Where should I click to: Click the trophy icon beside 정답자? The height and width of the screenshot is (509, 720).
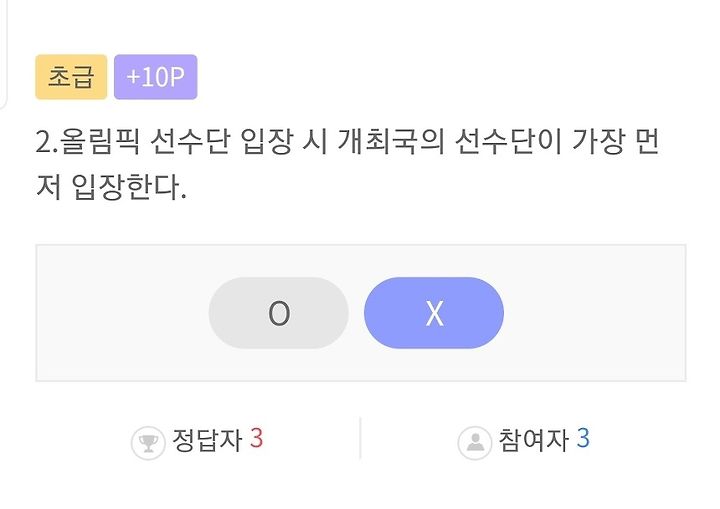tap(148, 443)
